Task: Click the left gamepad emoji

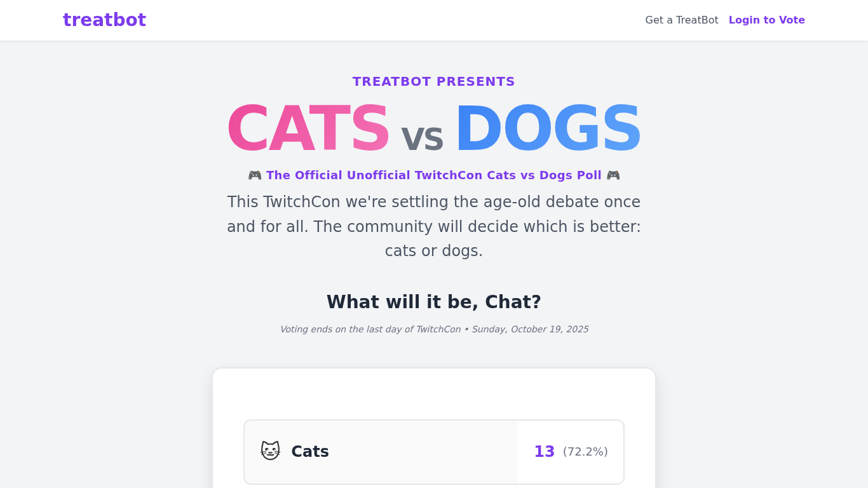Action: pos(255,175)
